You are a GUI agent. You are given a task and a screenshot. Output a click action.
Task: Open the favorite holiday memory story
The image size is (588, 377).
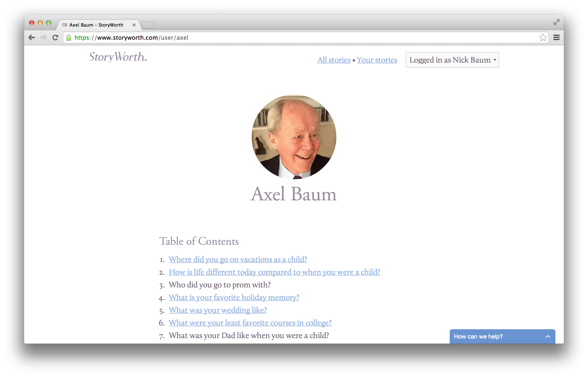[234, 298]
